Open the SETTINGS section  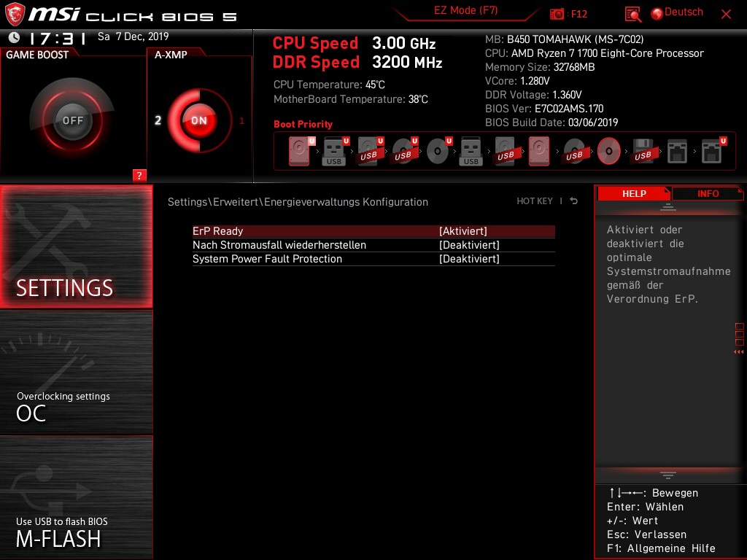(x=76, y=246)
